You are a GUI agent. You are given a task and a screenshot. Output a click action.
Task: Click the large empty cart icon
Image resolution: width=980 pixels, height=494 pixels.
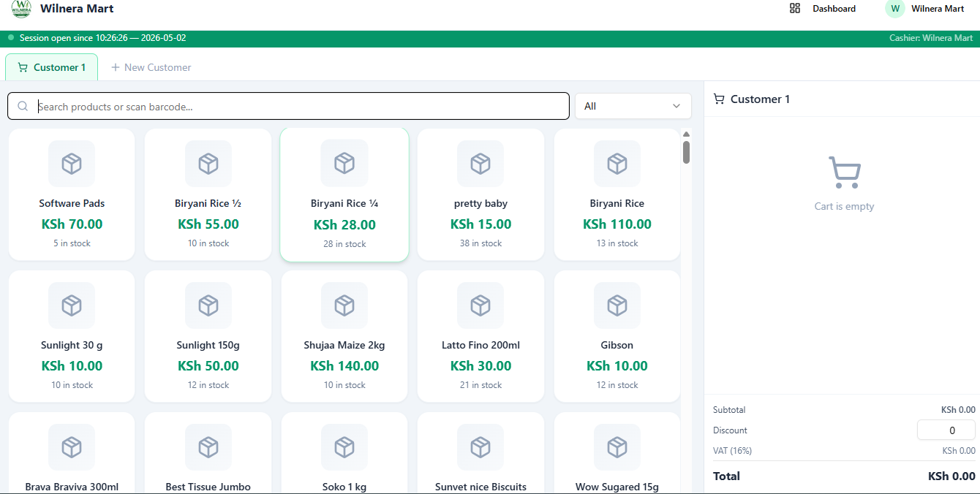[844, 172]
